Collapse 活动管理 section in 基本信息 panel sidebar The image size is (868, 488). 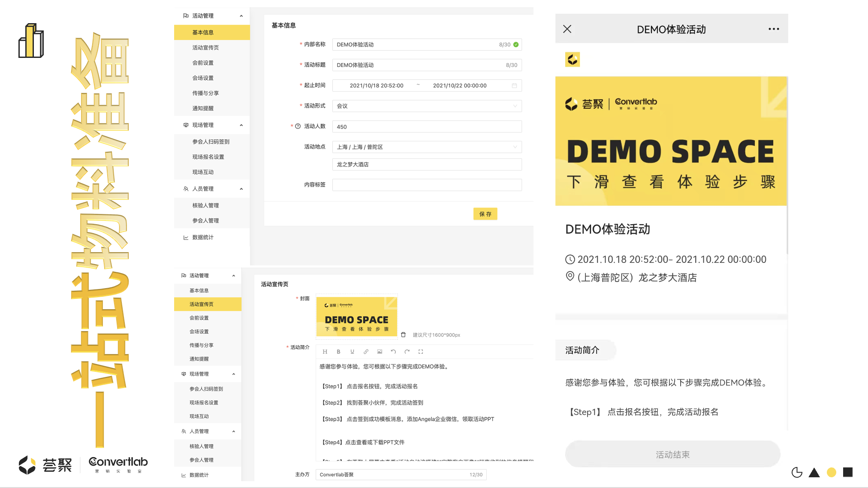pos(241,16)
